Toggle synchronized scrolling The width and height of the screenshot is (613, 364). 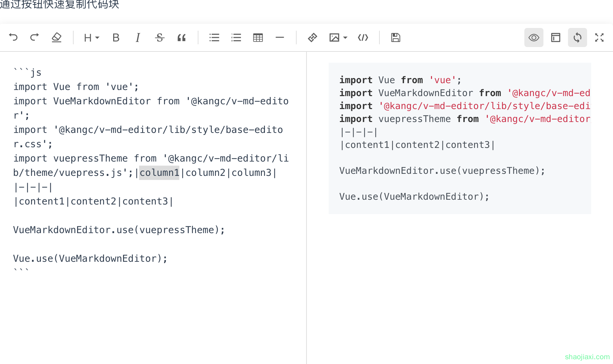(x=578, y=37)
